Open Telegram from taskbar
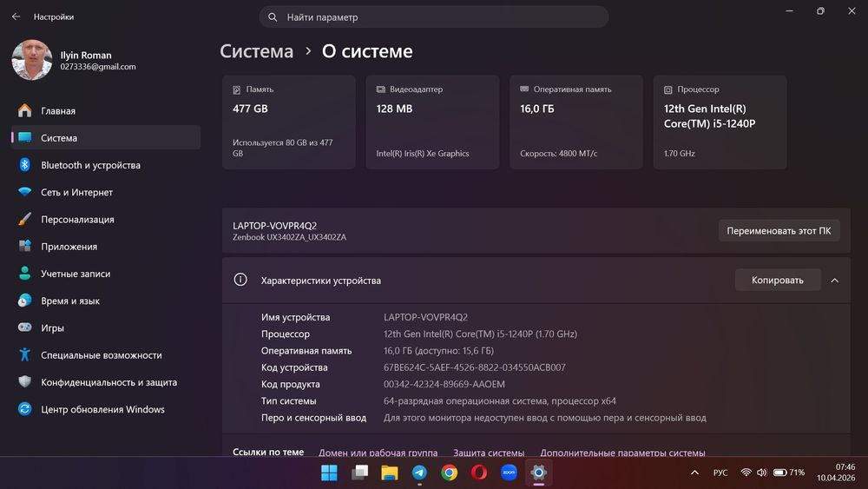Image resolution: width=868 pixels, height=489 pixels. 419,472
